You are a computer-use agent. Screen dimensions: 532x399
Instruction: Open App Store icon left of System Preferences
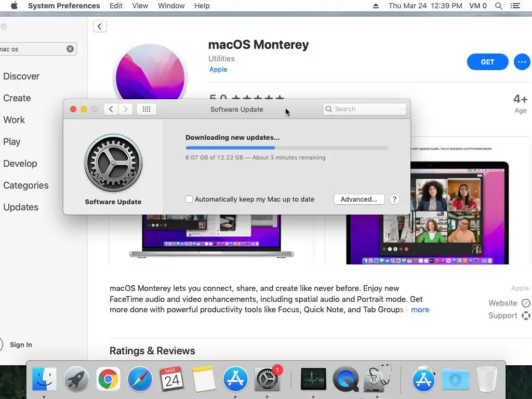pos(235,379)
